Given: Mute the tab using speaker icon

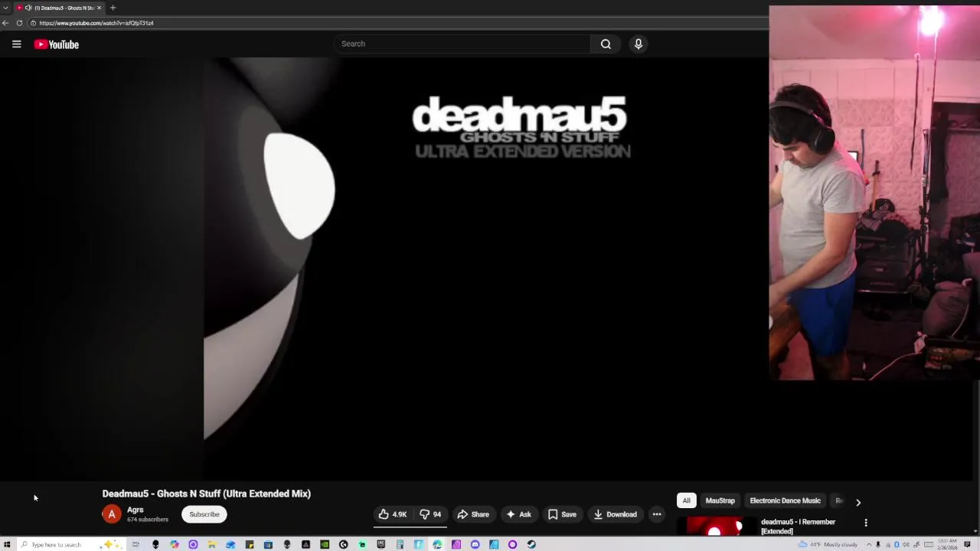Looking at the screenshot, I should point(28,8).
